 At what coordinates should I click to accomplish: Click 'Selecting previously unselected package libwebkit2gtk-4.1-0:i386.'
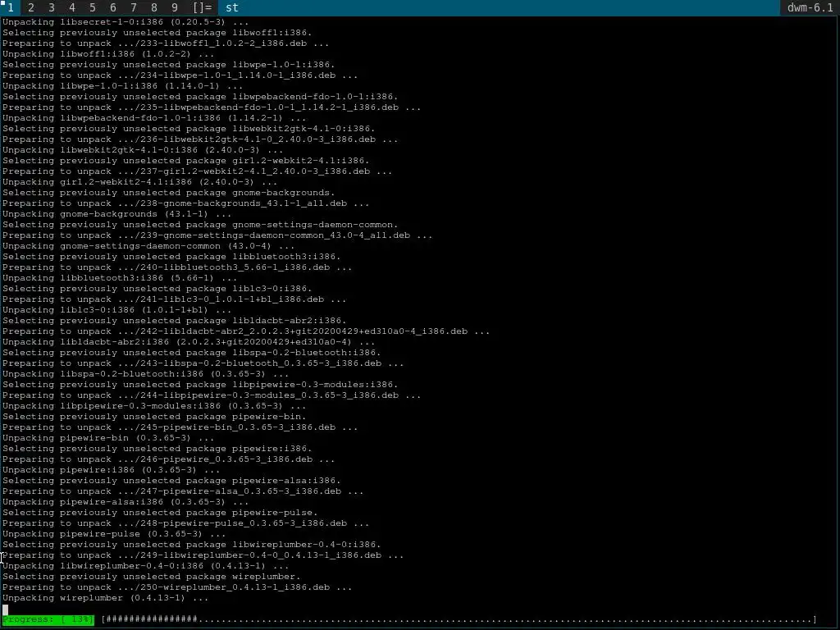189,129
